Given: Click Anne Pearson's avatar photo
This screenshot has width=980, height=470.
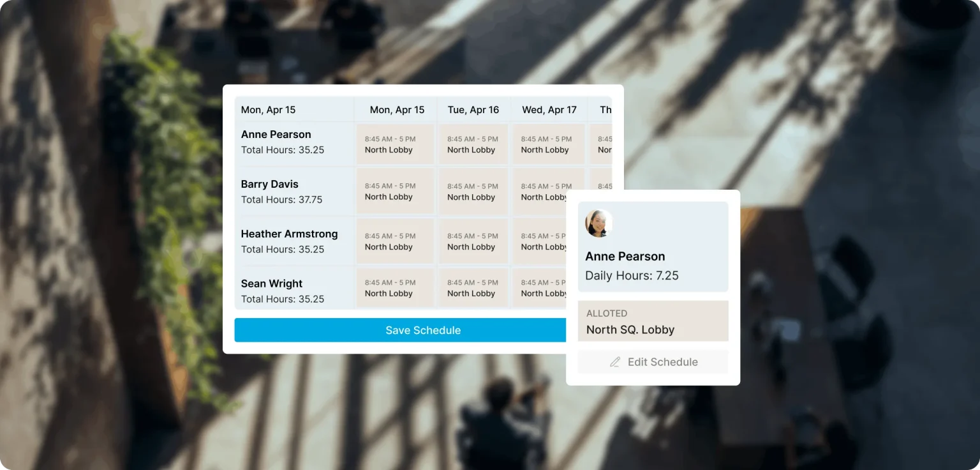Looking at the screenshot, I should point(598,224).
